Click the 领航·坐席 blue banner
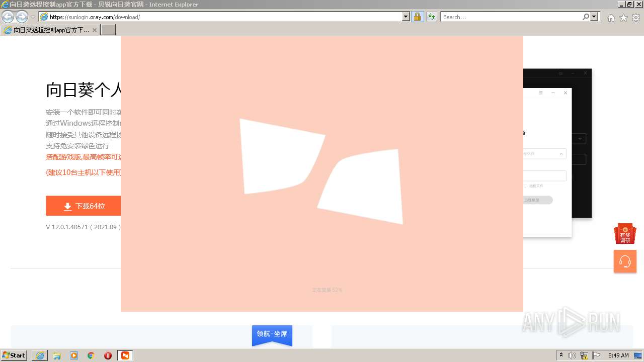The width and height of the screenshot is (644, 362). coord(272,335)
